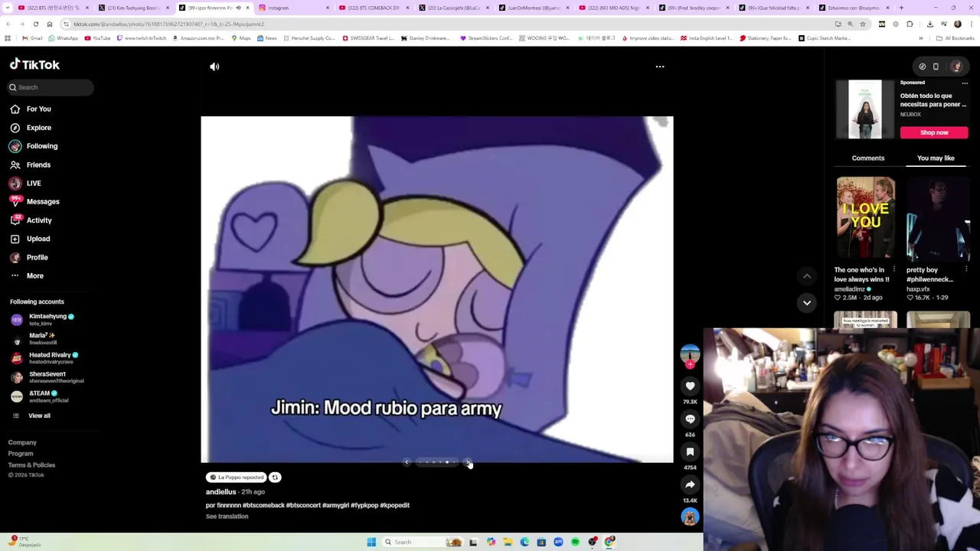
Task: Open the #btscomeback hashtag
Action: [264, 505]
